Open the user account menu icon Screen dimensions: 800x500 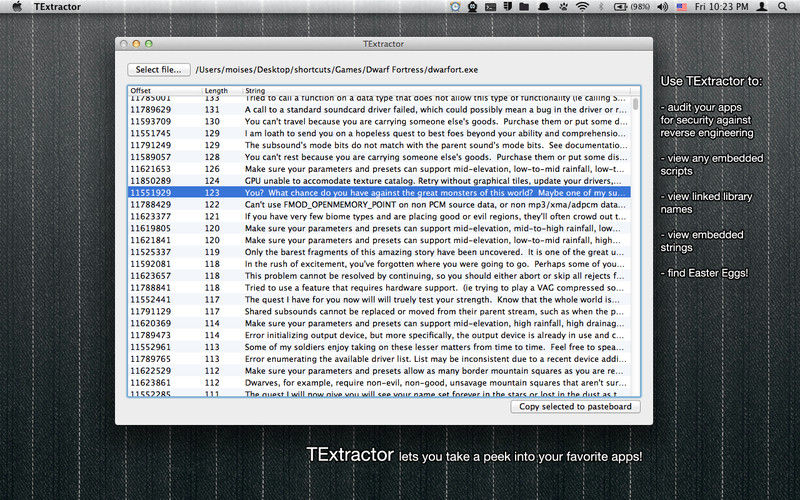762,7
